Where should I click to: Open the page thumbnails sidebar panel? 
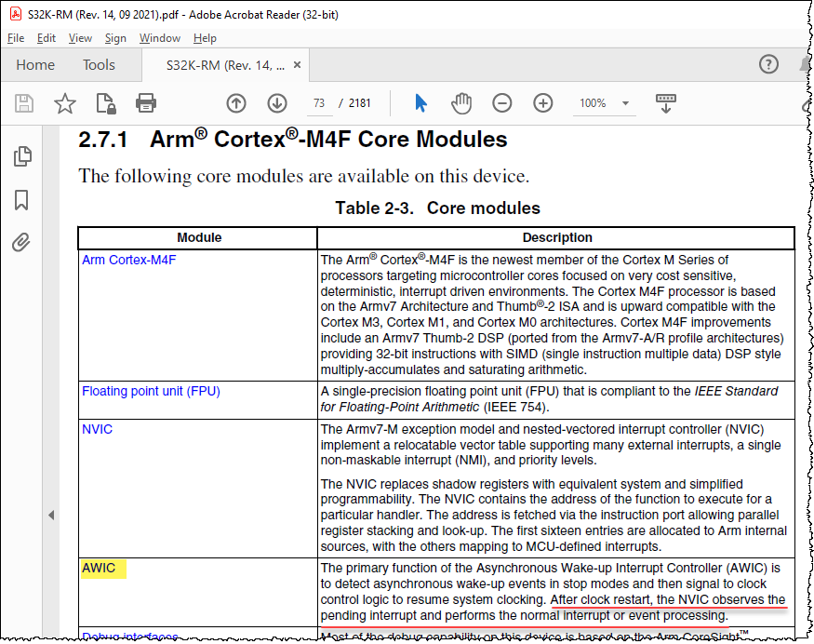pyautogui.click(x=22, y=157)
